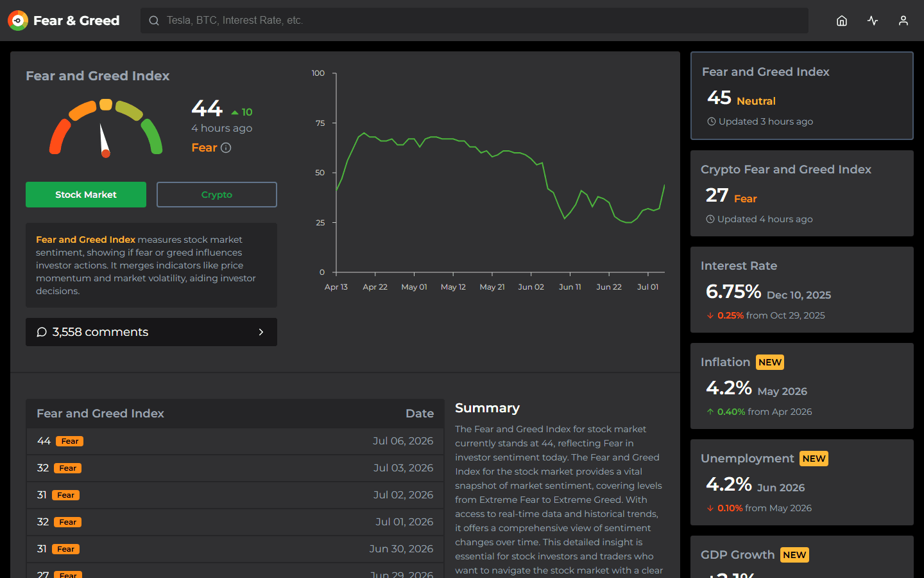Focus the Tesla, BTC search field
The image size is (924, 578).
[x=474, y=21]
